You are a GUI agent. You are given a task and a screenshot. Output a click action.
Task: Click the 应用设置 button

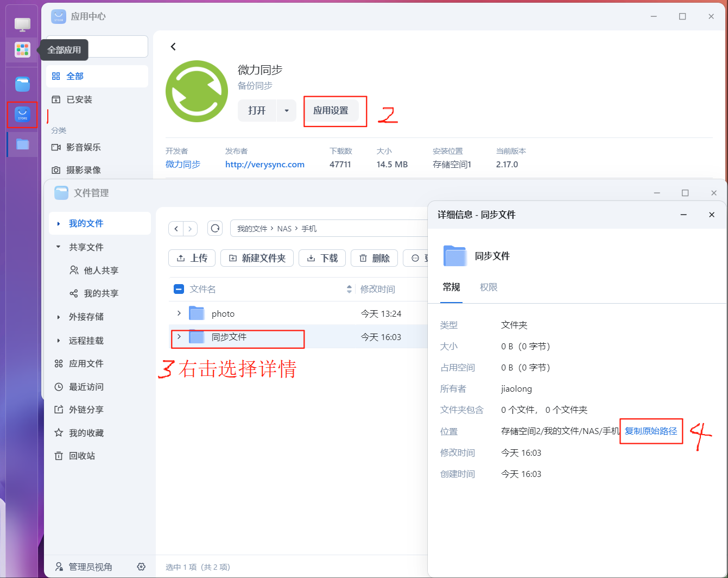pyautogui.click(x=331, y=110)
